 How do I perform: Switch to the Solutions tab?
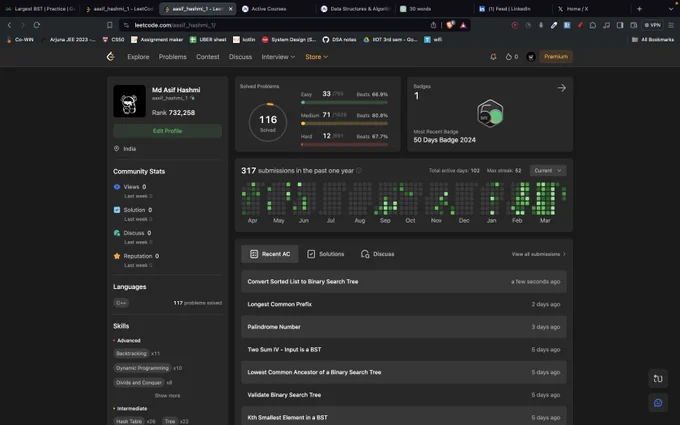[x=326, y=254]
